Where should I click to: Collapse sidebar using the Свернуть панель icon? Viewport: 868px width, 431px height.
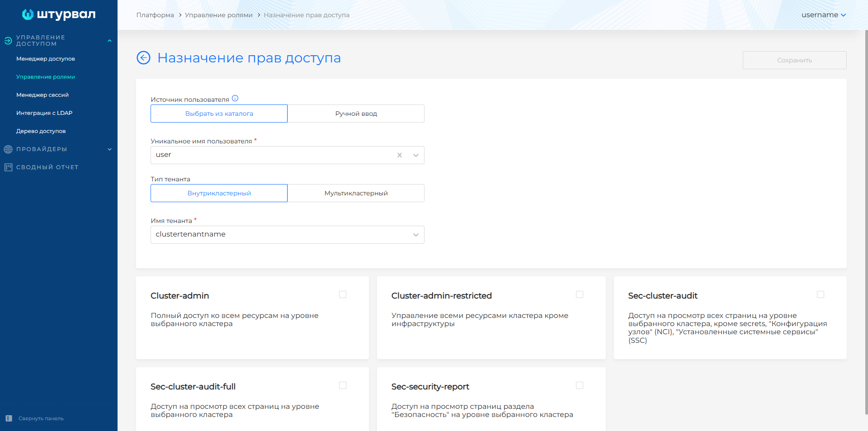[x=9, y=418]
